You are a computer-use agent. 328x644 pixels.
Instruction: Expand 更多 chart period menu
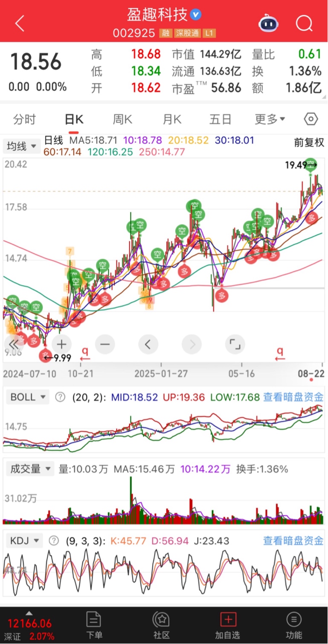click(270, 119)
